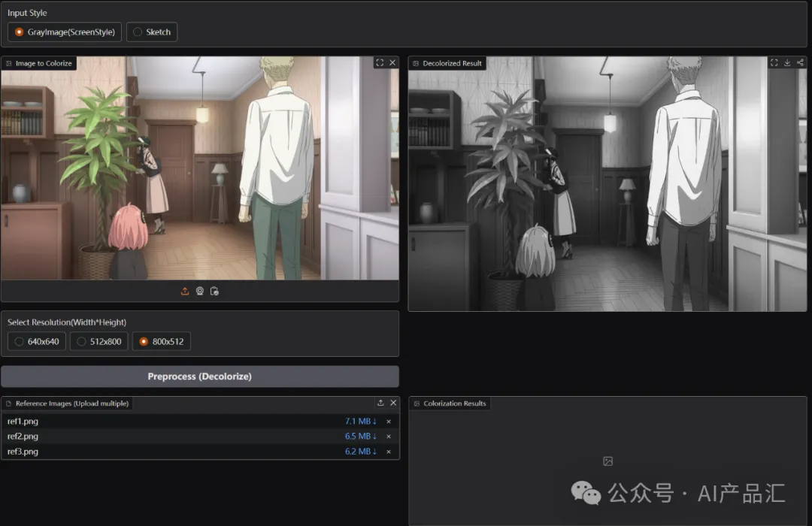Open the Decolorized Result in fullscreen
812x526 pixels.
tap(774, 62)
